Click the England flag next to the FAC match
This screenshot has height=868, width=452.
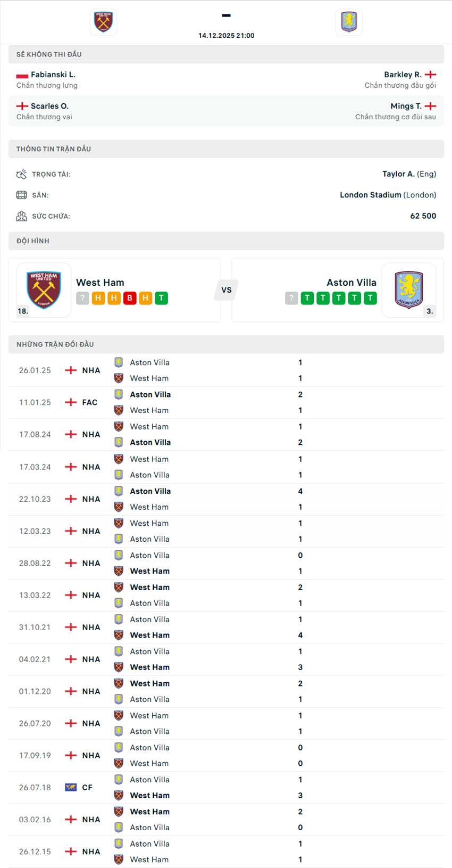(70, 402)
